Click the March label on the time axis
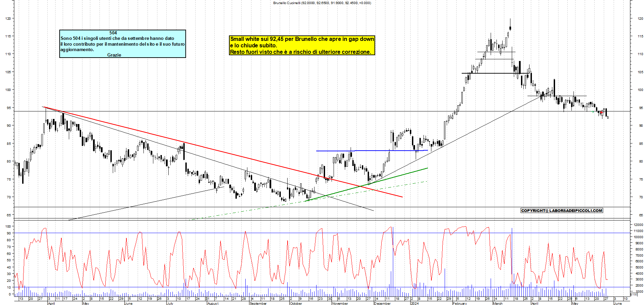 click(x=498, y=303)
